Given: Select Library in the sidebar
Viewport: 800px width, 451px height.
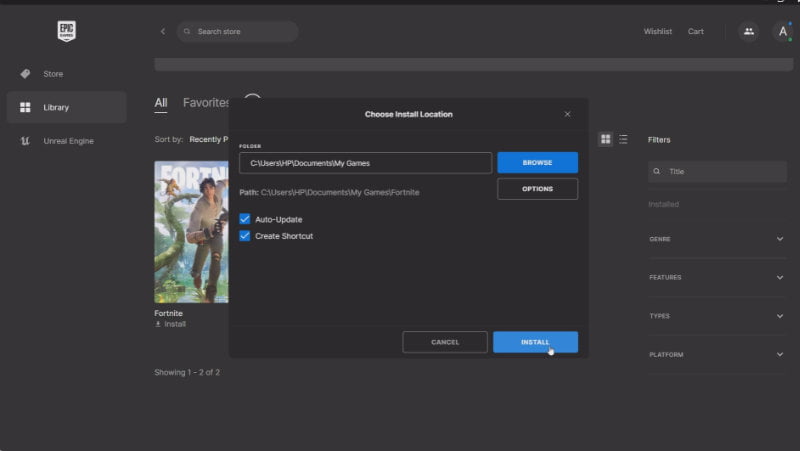Looking at the screenshot, I should point(66,107).
